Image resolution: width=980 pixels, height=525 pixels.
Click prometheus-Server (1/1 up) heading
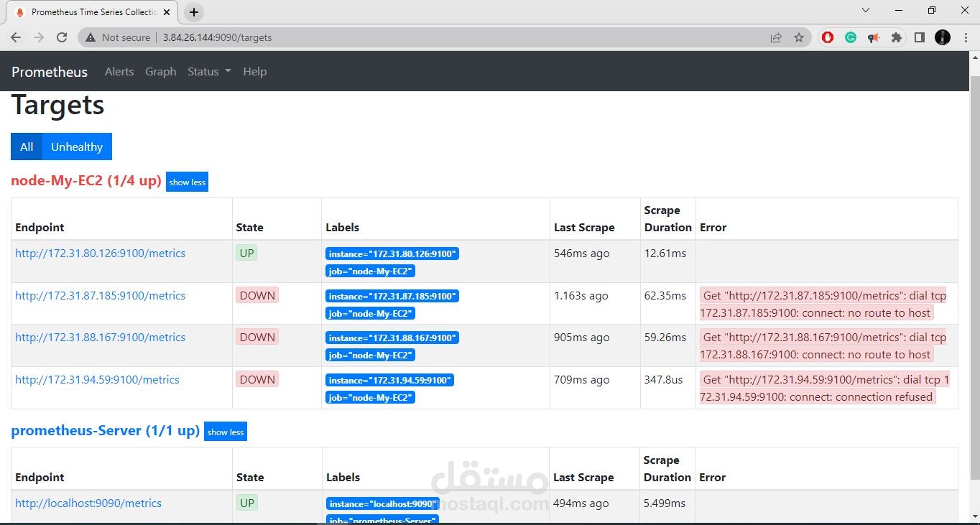(106, 431)
